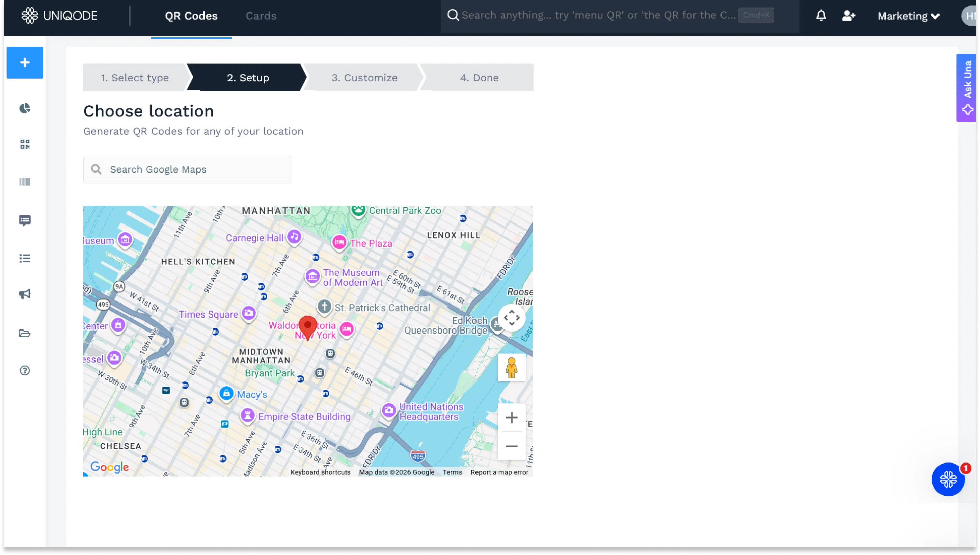Open the QR Codes tab
The width and height of the screenshot is (980, 555).
(191, 16)
